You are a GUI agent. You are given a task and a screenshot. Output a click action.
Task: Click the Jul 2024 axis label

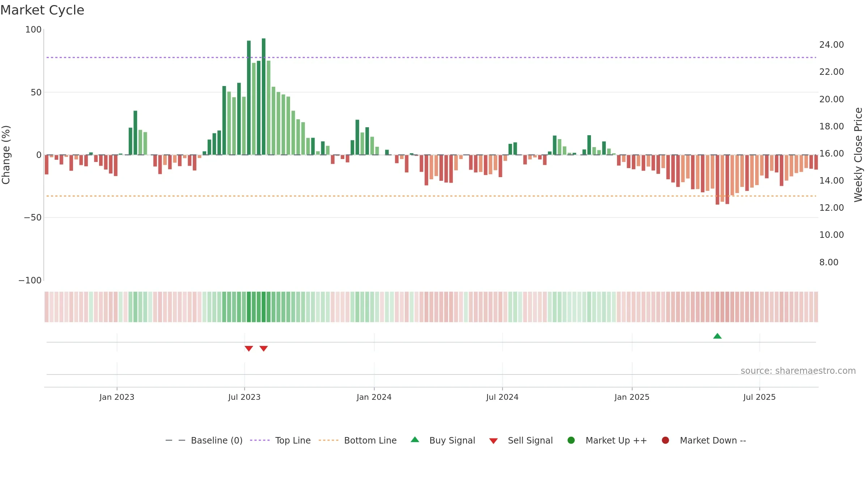[502, 397]
